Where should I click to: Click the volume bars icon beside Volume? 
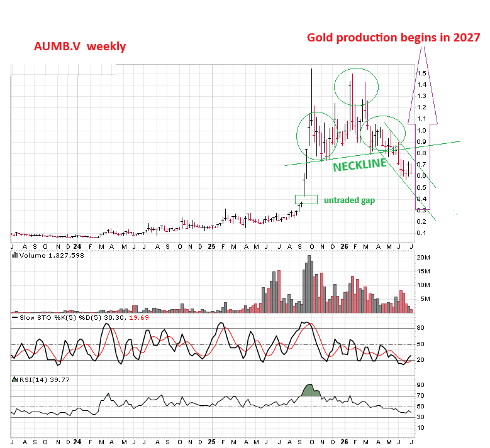coord(14,255)
